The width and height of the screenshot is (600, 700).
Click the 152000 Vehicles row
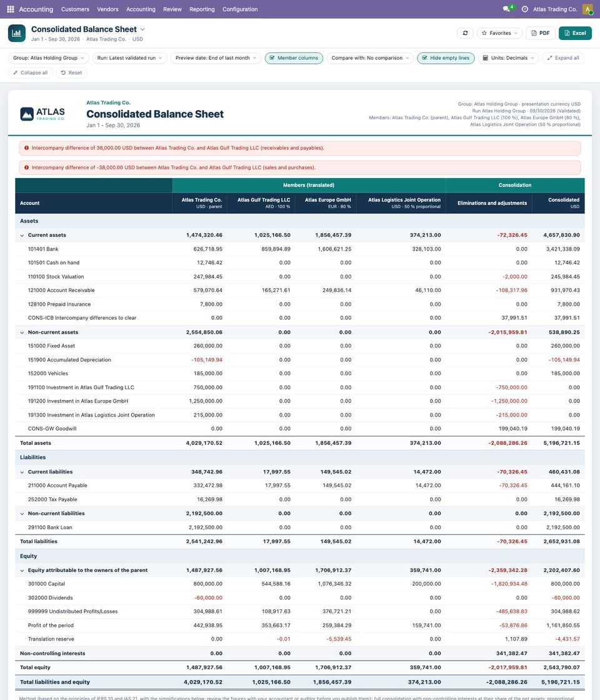(300, 374)
